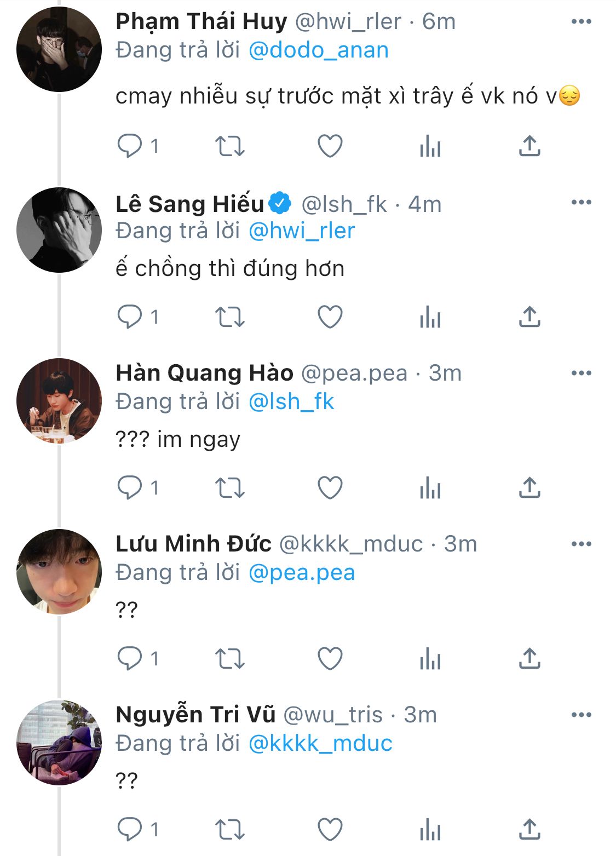Open the @kkkk_mduc mention link
Image resolution: width=616 pixels, height=856 pixels.
coord(320,744)
